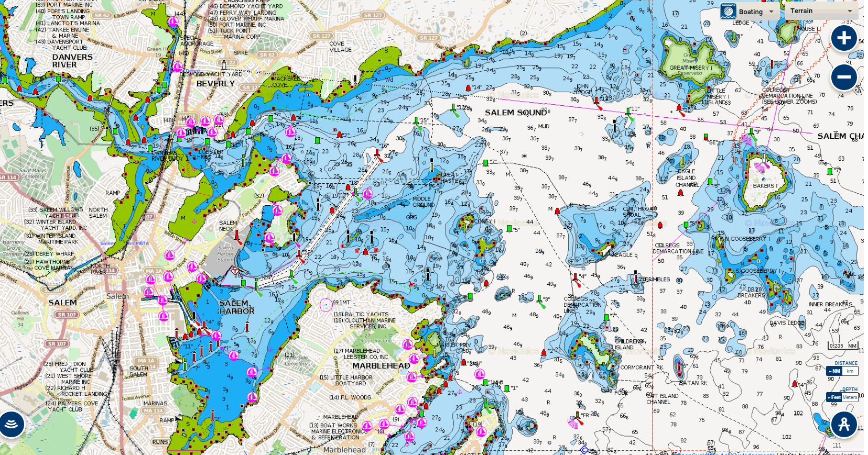Open the chart layers menu button

click(12, 424)
